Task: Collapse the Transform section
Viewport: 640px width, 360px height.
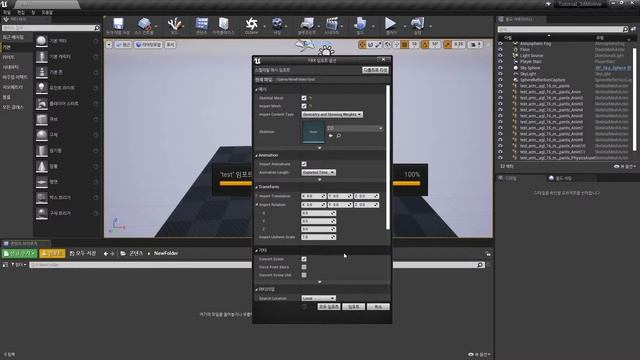Action: pyautogui.click(x=256, y=187)
